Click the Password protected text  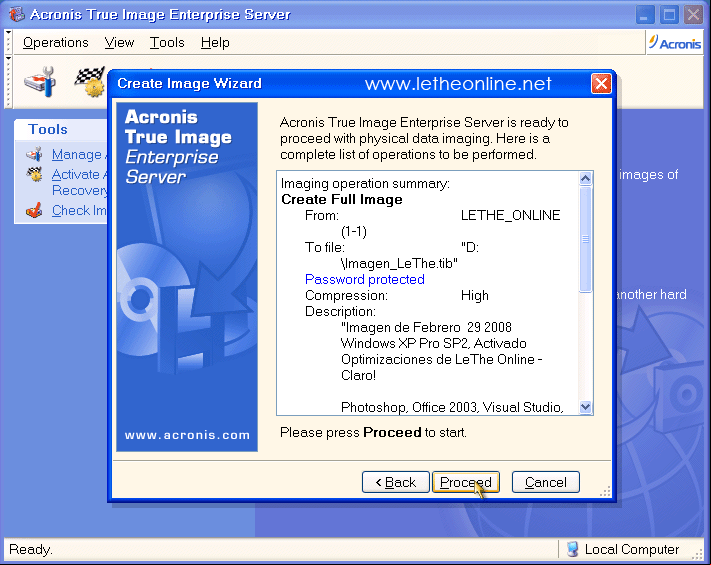(x=365, y=279)
